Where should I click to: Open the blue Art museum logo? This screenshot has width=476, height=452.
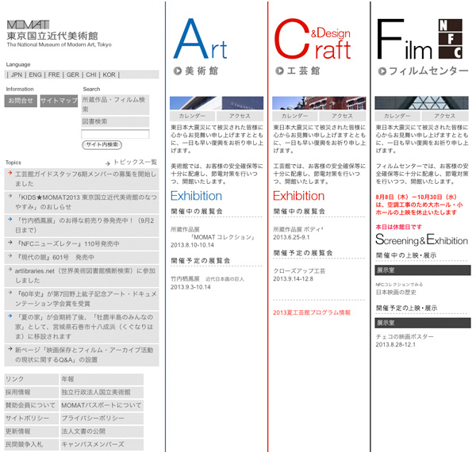point(200,40)
